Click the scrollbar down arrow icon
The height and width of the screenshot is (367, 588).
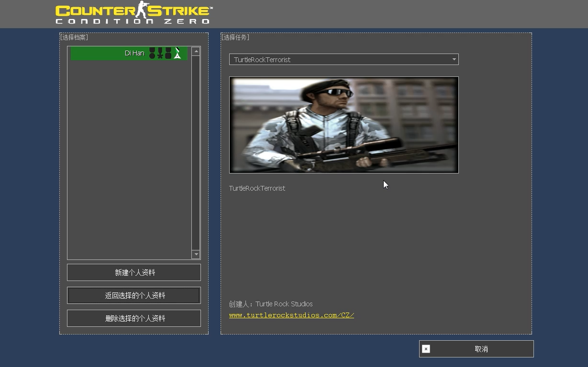(x=196, y=254)
